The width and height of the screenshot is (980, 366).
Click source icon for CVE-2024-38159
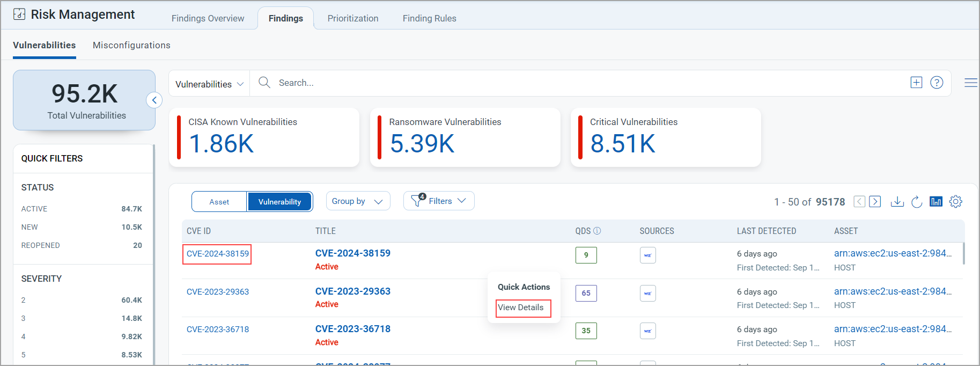pyautogui.click(x=648, y=255)
